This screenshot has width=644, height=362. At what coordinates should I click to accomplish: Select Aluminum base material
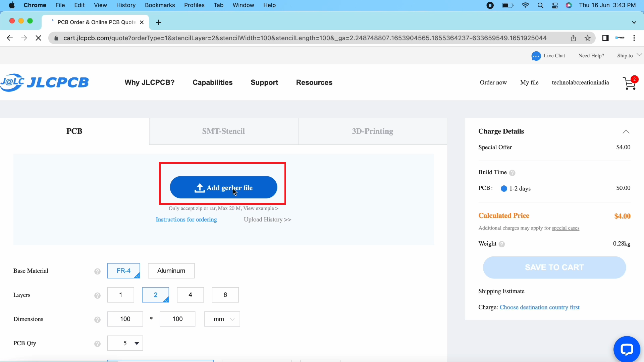[171, 271]
